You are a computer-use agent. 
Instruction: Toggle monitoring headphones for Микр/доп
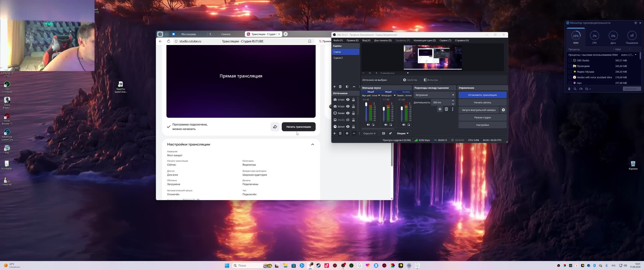point(391,125)
